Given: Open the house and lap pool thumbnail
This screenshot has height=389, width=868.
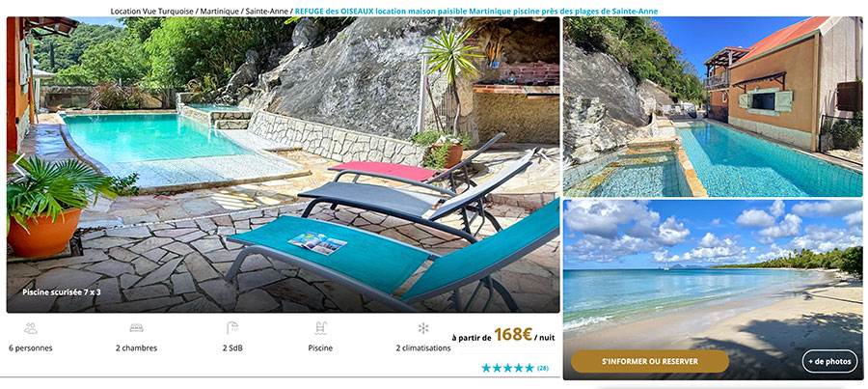Looking at the screenshot, I should 713,106.
